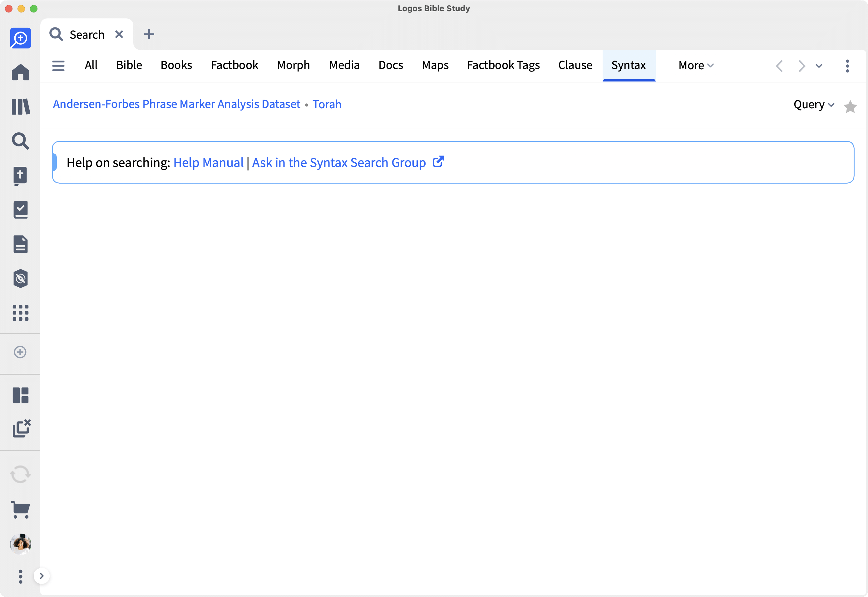Close the Search tab
Viewport: 868px width, 597px height.
(119, 34)
